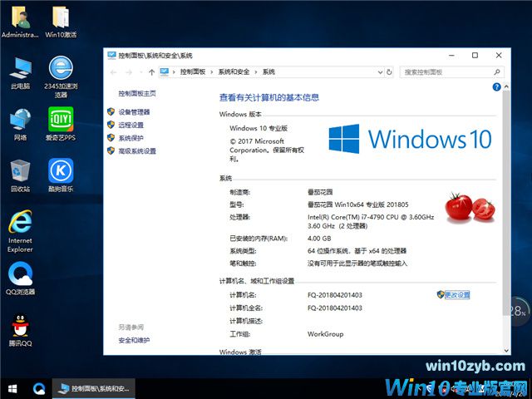
Task: Click the computer icon in address bar
Action: pyautogui.click(x=165, y=72)
